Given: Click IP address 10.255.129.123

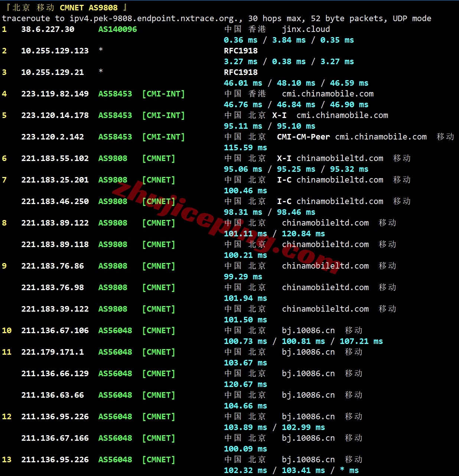Looking at the screenshot, I should tap(55, 51).
